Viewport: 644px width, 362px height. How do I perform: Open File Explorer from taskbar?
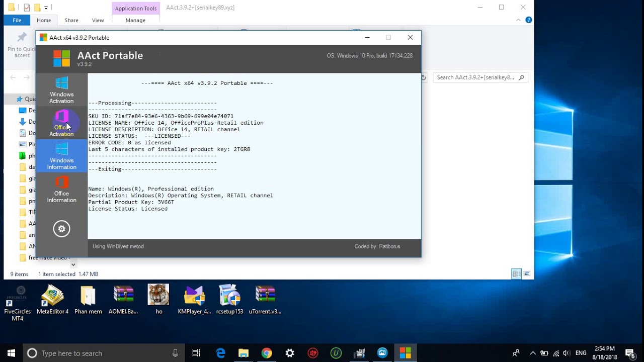[x=244, y=353]
